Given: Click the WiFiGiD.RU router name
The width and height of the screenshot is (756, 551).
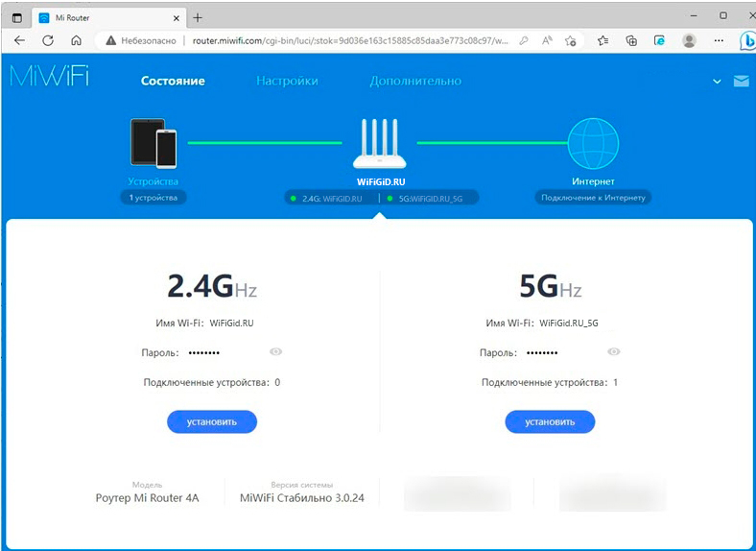Looking at the screenshot, I should coord(381,181).
